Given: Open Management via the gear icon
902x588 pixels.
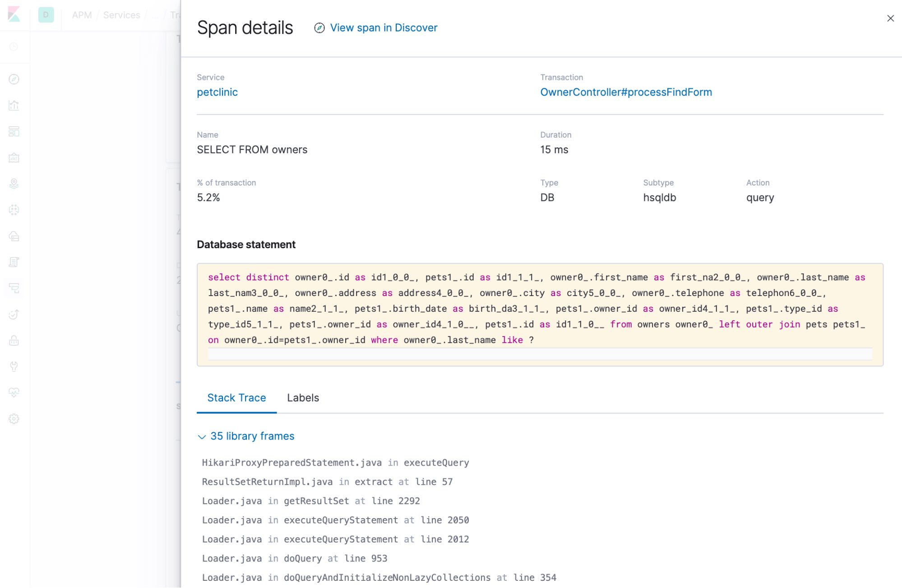Looking at the screenshot, I should (14, 418).
